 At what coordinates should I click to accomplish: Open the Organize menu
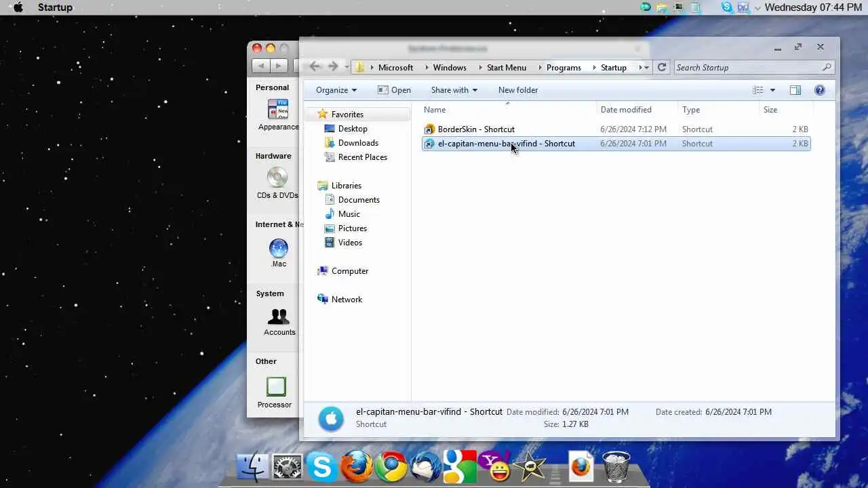(336, 90)
